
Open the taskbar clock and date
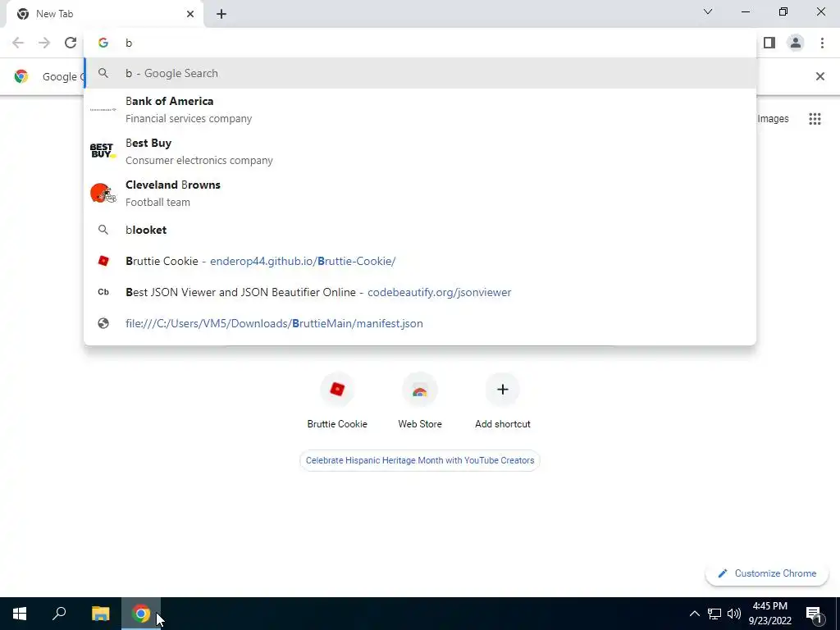[769, 614]
